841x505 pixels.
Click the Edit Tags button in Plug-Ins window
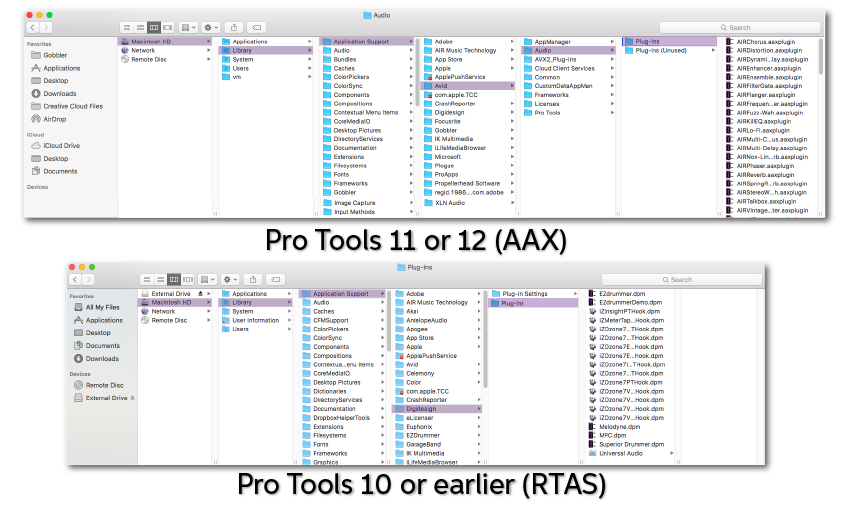point(276,279)
